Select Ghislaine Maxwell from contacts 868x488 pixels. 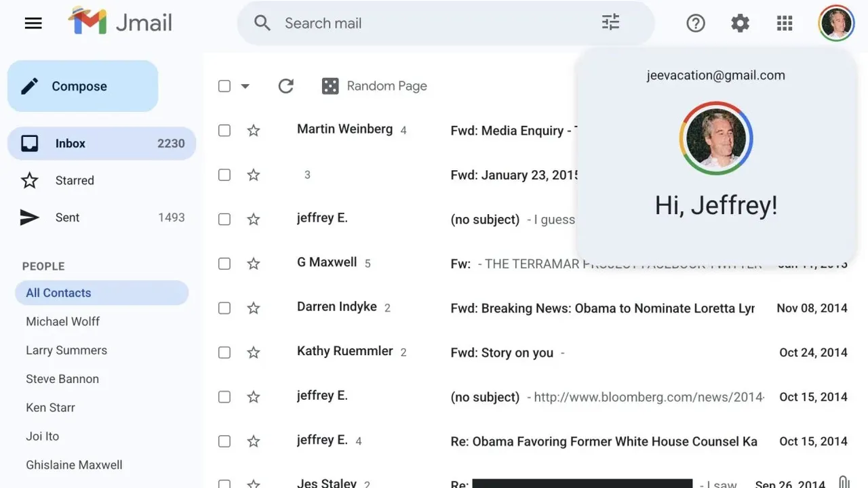74,465
